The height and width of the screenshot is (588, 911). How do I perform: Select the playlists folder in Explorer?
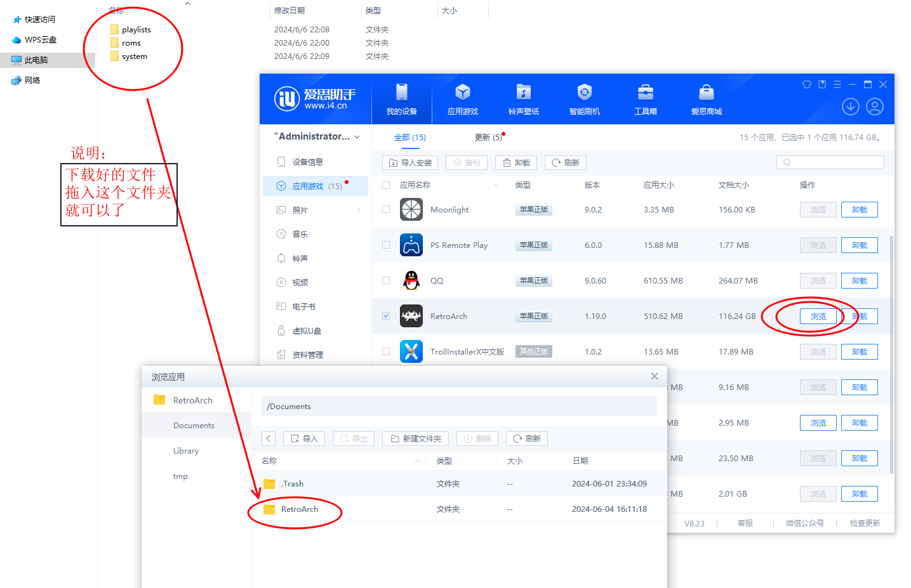(130, 29)
